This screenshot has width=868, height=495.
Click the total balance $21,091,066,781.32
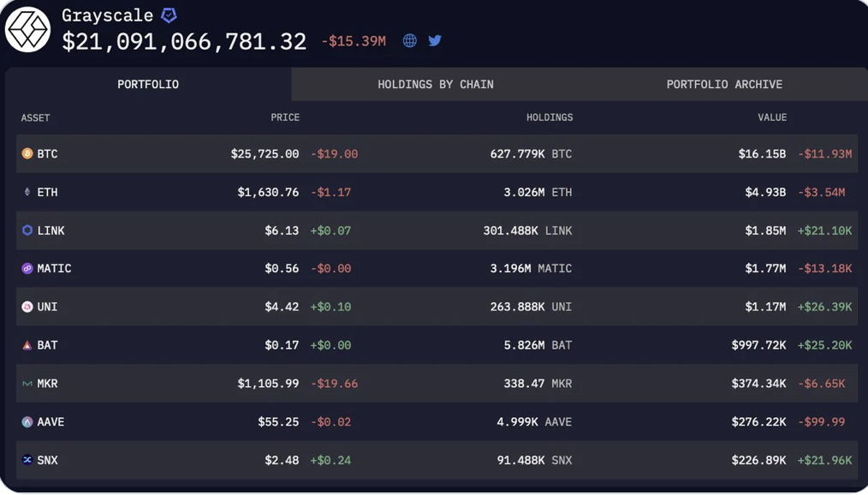pyautogui.click(x=184, y=41)
